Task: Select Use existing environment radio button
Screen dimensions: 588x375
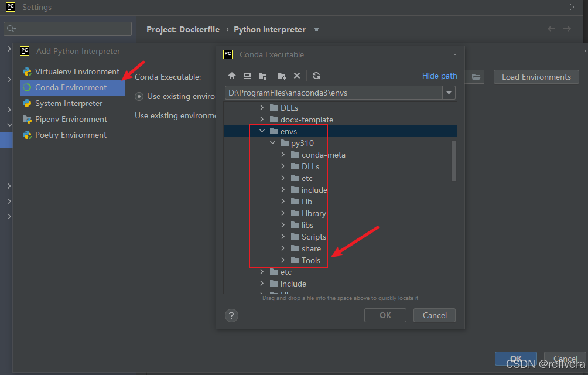Action: (139, 96)
